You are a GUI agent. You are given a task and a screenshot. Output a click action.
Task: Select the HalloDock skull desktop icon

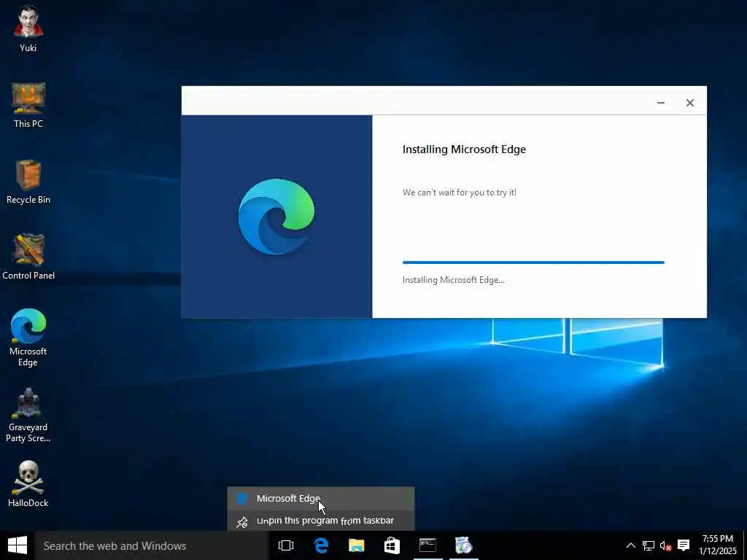click(28, 483)
